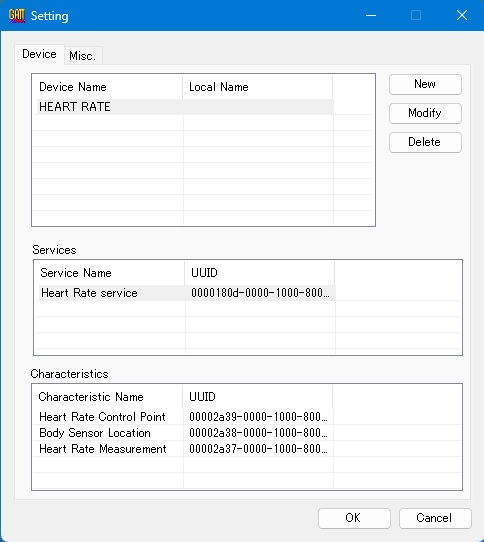Screen dimensions: 484x542
Task: Delete the selected device
Action: coord(425,142)
